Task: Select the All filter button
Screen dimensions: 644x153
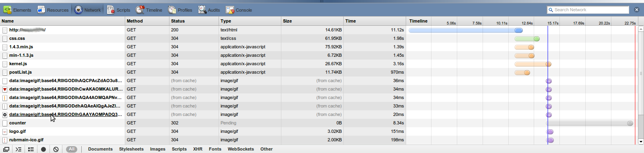Action: point(72,149)
